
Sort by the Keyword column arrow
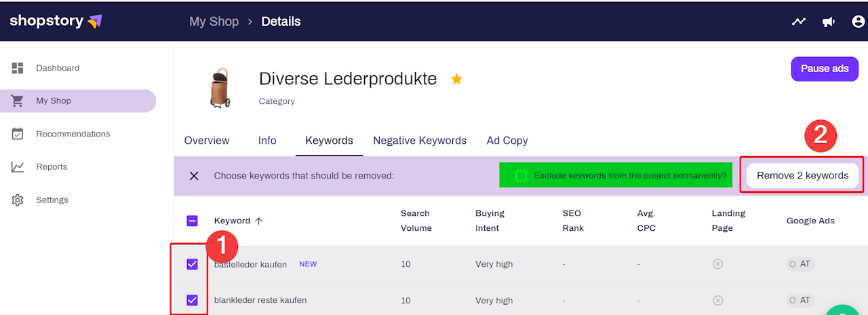tap(259, 221)
